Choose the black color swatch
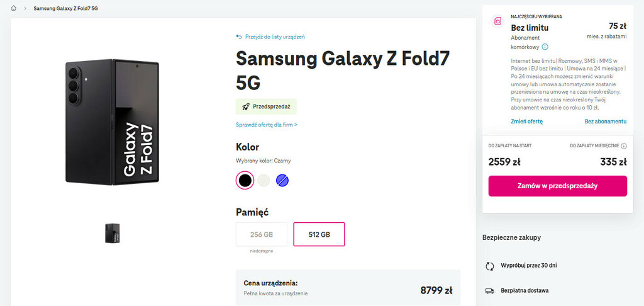 pos(245,181)
